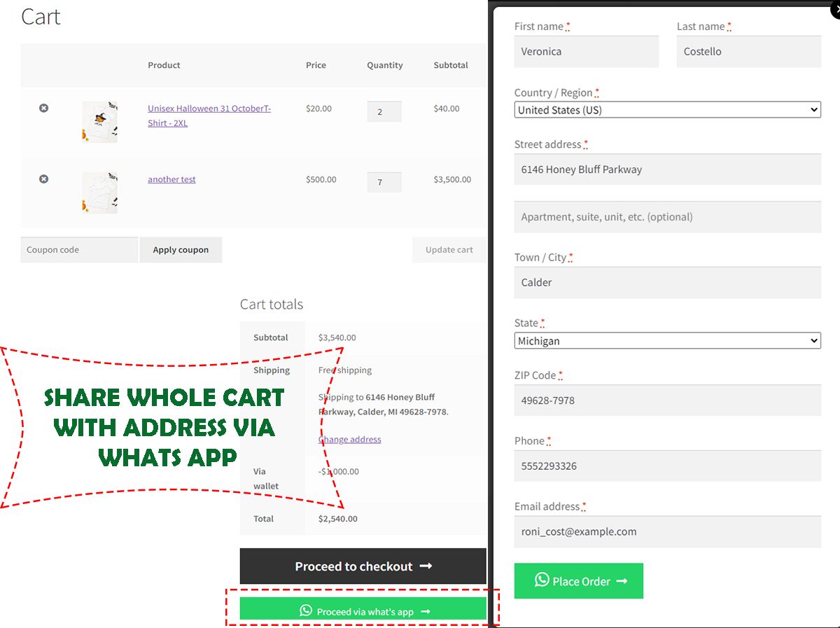This screenshot has height=628, width=840.
Task: Select the Total value $2,540.00
Action: 338,519
